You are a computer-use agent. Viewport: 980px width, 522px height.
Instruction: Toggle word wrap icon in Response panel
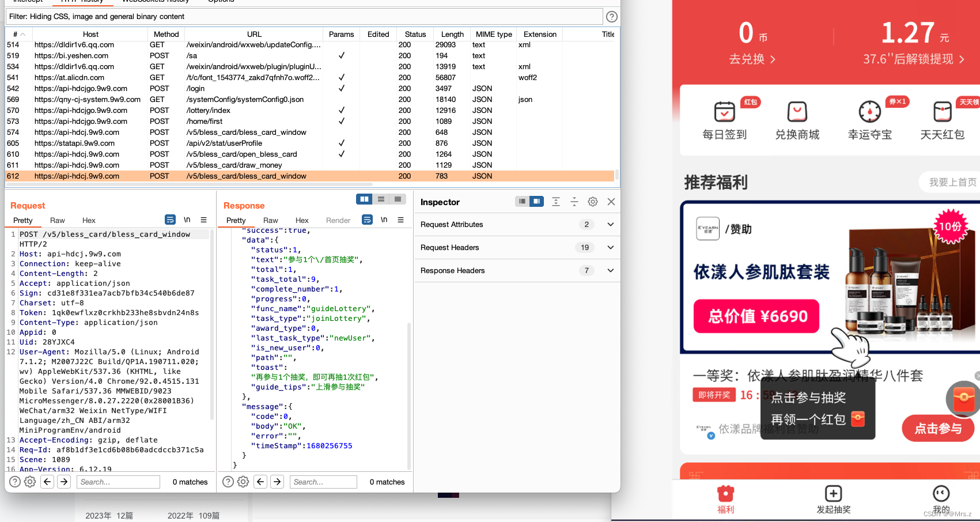point(367,220)
